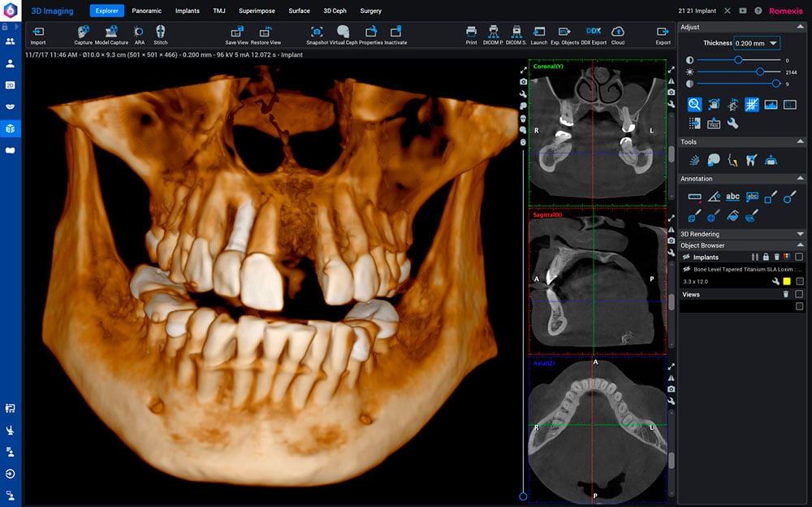
Task: Switch to the Panoramic tab
Action: 146,11
